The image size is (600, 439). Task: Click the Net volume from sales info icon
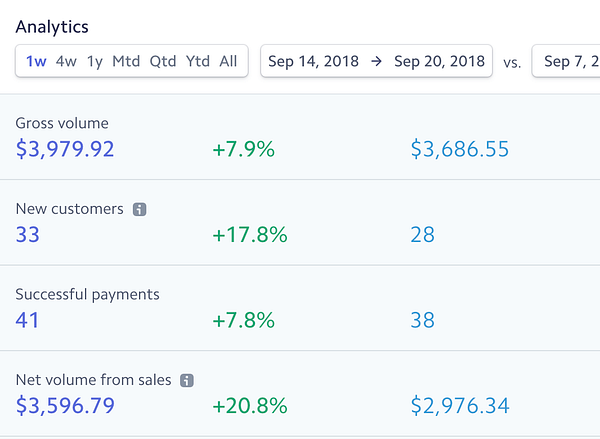pos(187,380)
